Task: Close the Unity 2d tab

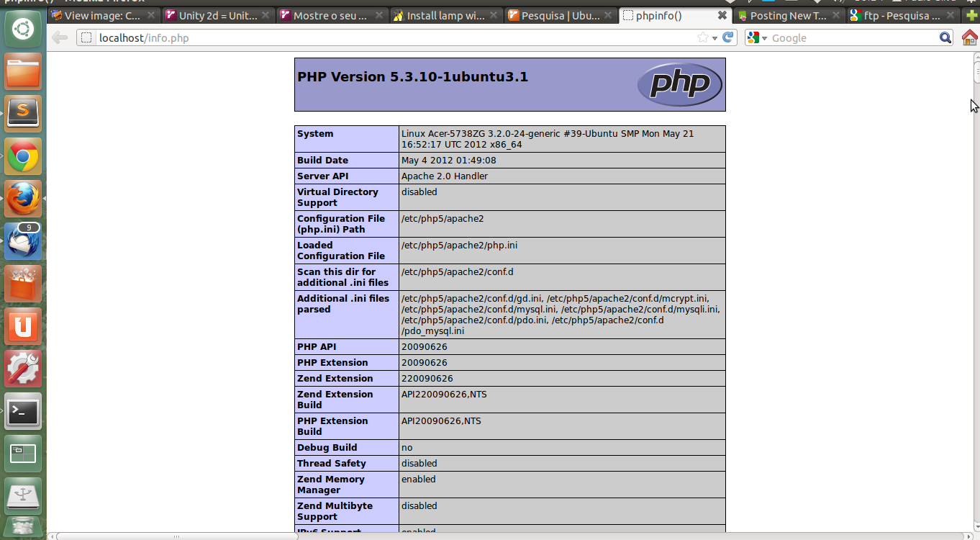Action: click(266, 15)
